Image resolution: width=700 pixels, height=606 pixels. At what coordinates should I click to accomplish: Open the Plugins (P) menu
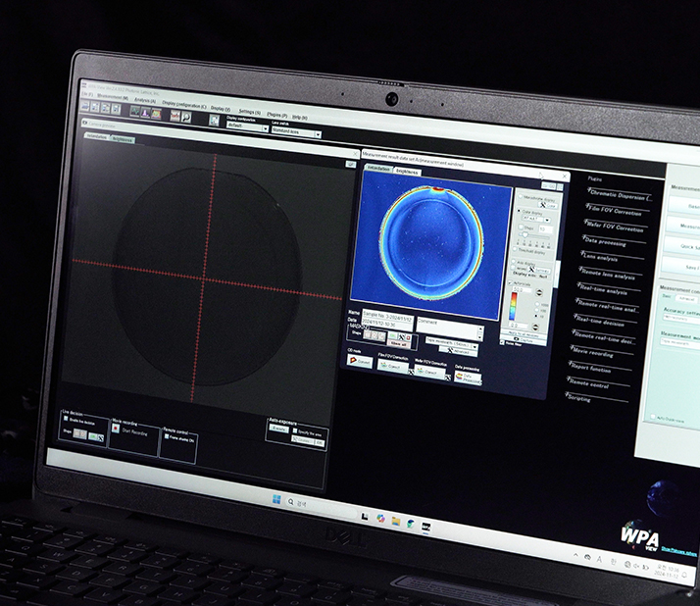pyautogui.click(x=276, y=115)
